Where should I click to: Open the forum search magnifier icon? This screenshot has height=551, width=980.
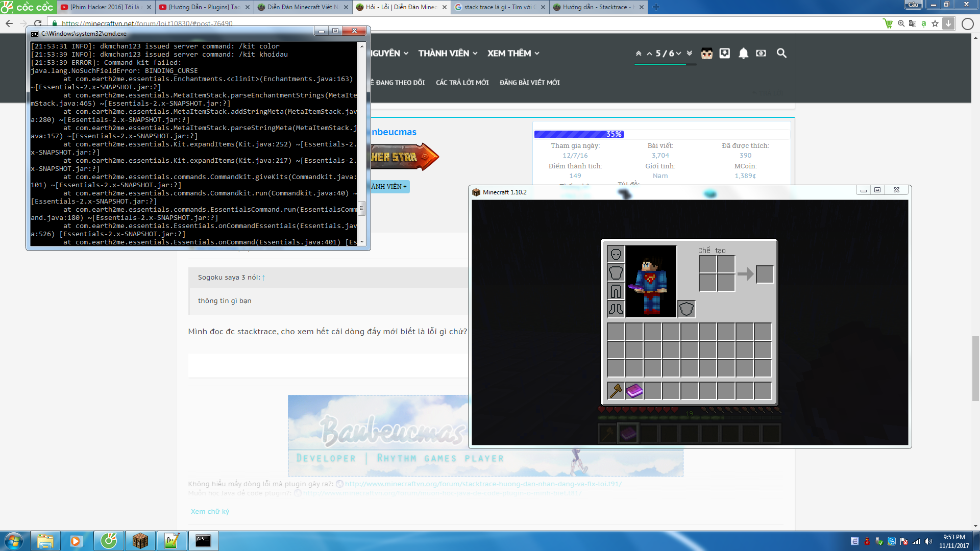(x=781, y=53)
